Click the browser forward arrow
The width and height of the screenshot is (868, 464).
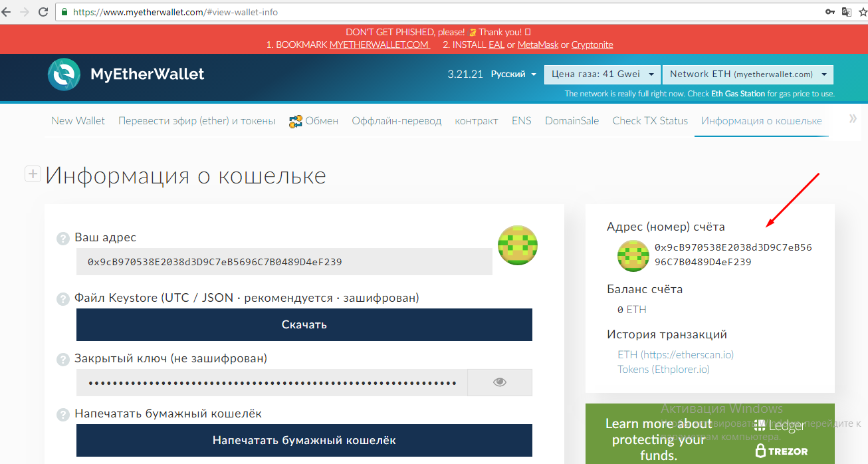[25, 12]
